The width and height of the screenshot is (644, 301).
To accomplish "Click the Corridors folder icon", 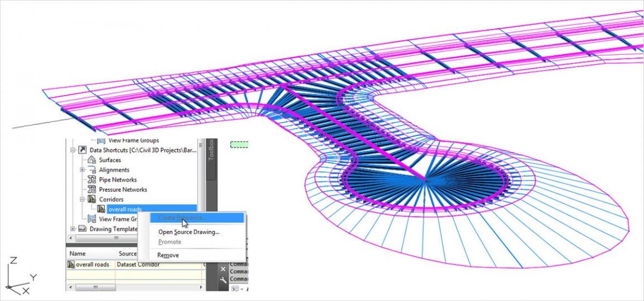I will click(x=91, y=200).
